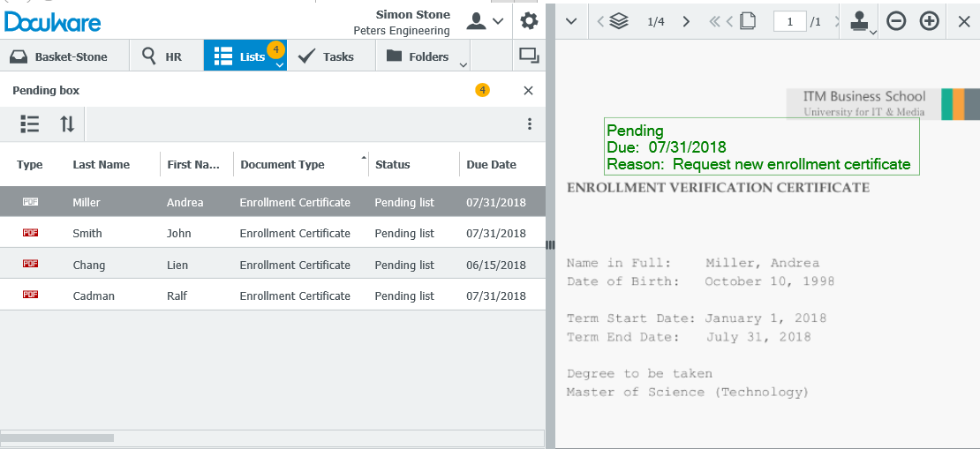Switch to the Tasks tab
980x449 pixels.
[x=326, y=56]
